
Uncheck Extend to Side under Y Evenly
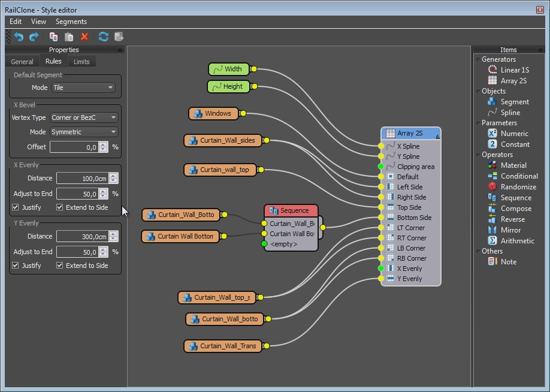[60, 266]
